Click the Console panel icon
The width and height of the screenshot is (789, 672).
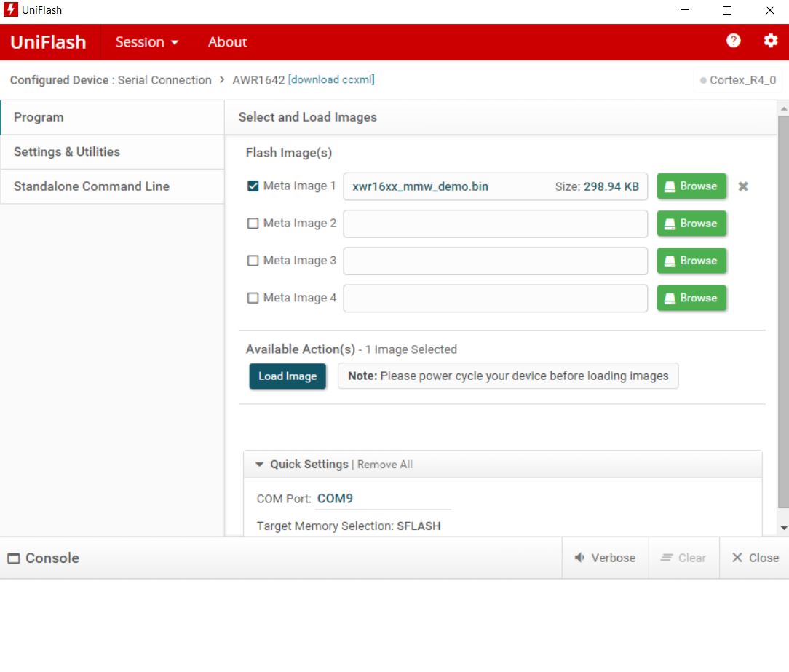pos(14,558)
